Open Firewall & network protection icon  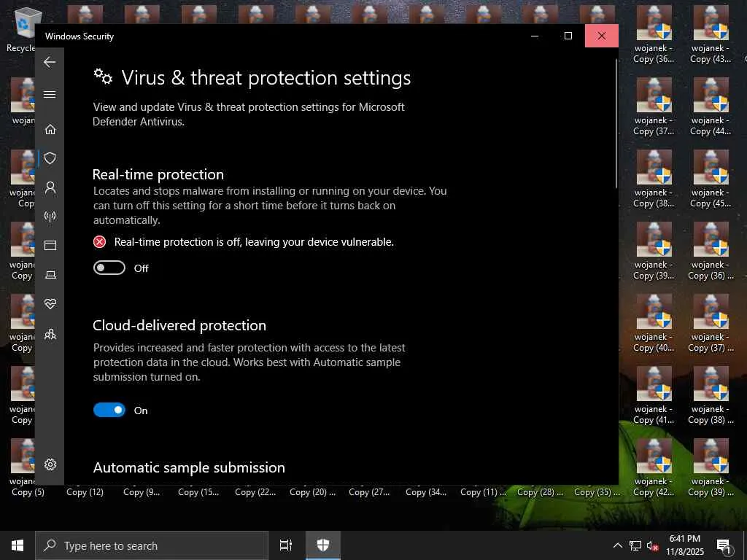[x=50, y=216]
